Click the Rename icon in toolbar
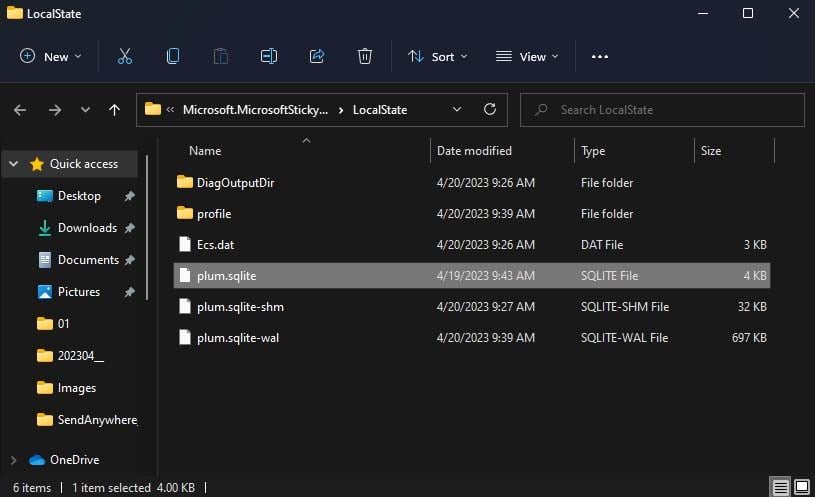The image size is (815, 497). click(x=268, y=57)
